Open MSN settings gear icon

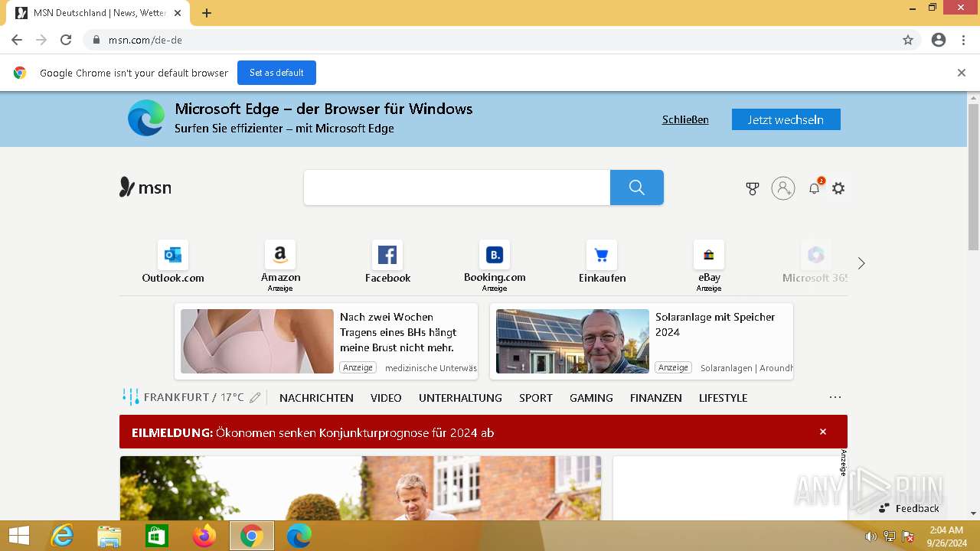coord(838,188)
